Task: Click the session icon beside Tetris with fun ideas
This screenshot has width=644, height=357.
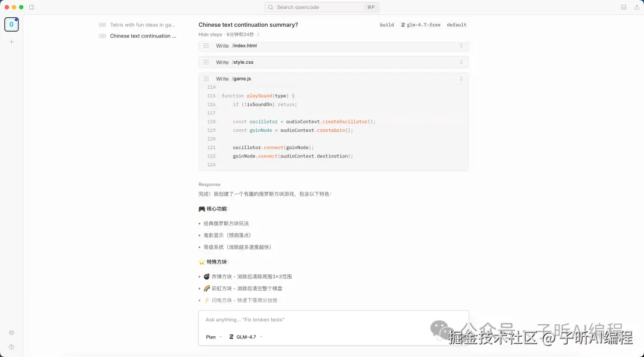Action: pos(103,25)
